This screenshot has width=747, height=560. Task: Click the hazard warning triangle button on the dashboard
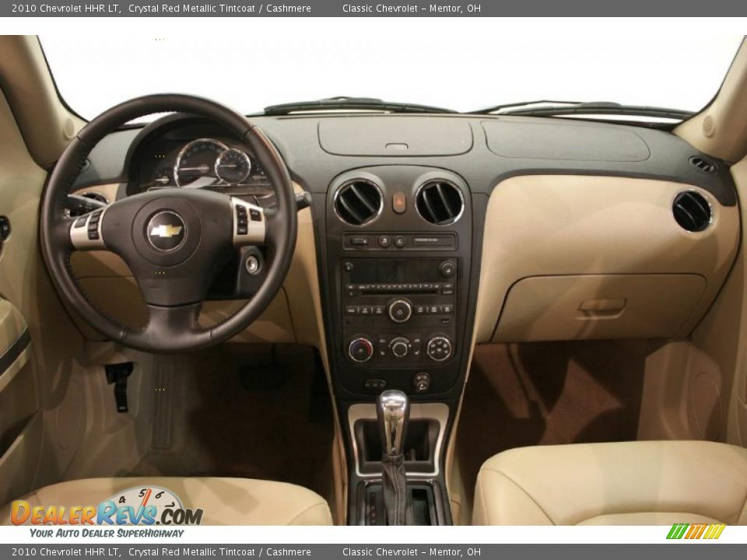click(x=399, y=201)
